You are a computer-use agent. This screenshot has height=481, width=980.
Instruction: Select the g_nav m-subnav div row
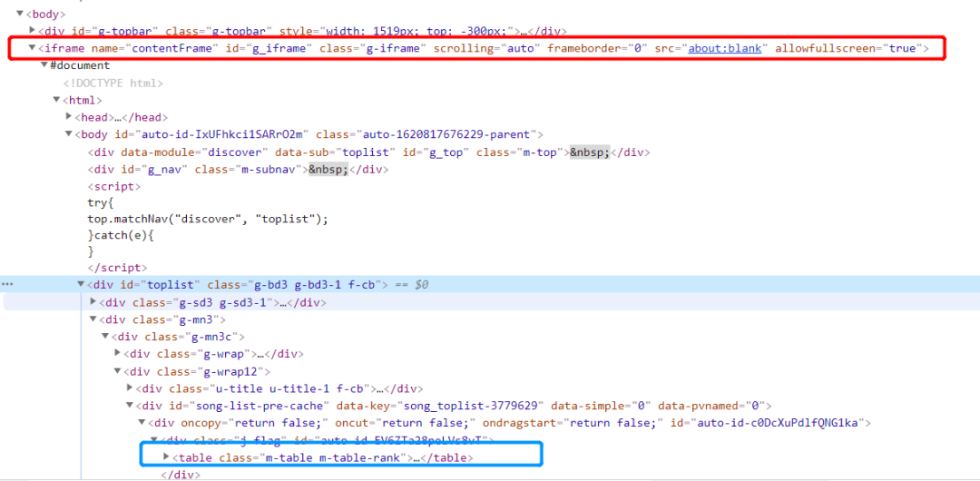pyautogui.click(x=238, y=170)
